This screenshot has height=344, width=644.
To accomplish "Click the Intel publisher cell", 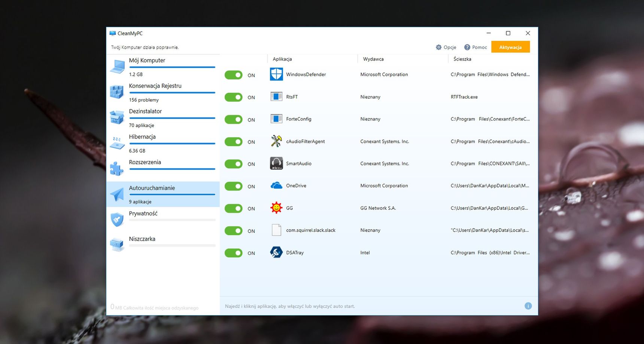I will 365,253.
